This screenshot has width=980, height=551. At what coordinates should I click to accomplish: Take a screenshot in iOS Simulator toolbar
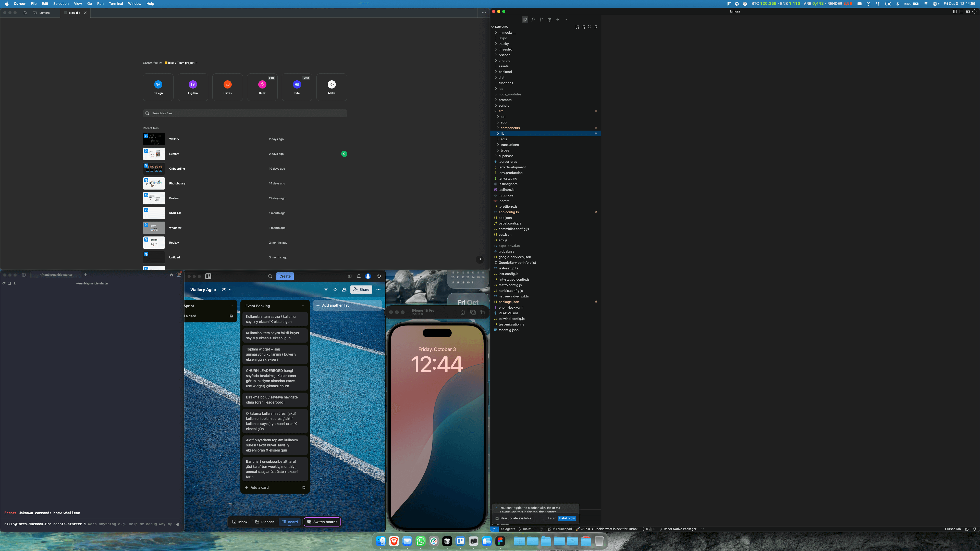coord(473,312)
